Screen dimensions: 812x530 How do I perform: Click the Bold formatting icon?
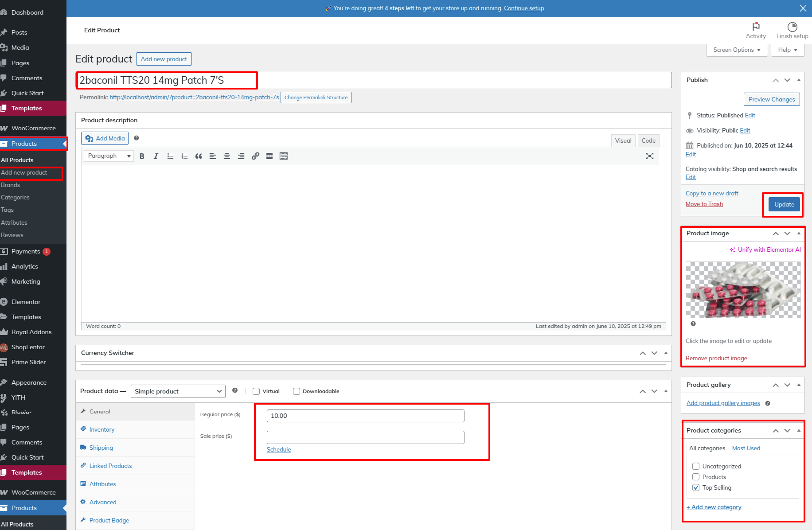coord(142,156)
